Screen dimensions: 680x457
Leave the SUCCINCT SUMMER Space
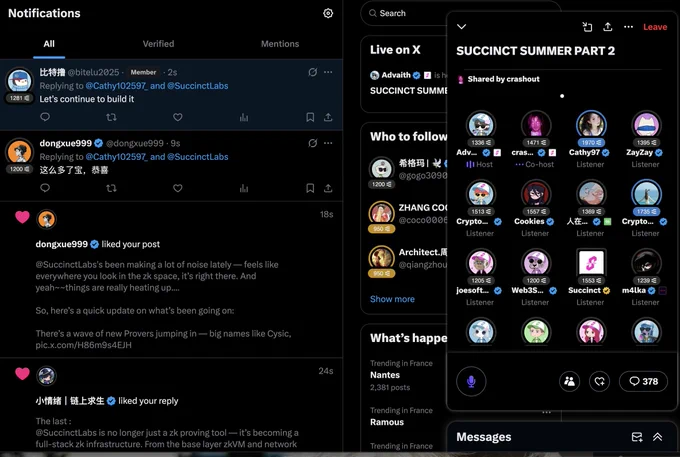[x=655, y=27]
